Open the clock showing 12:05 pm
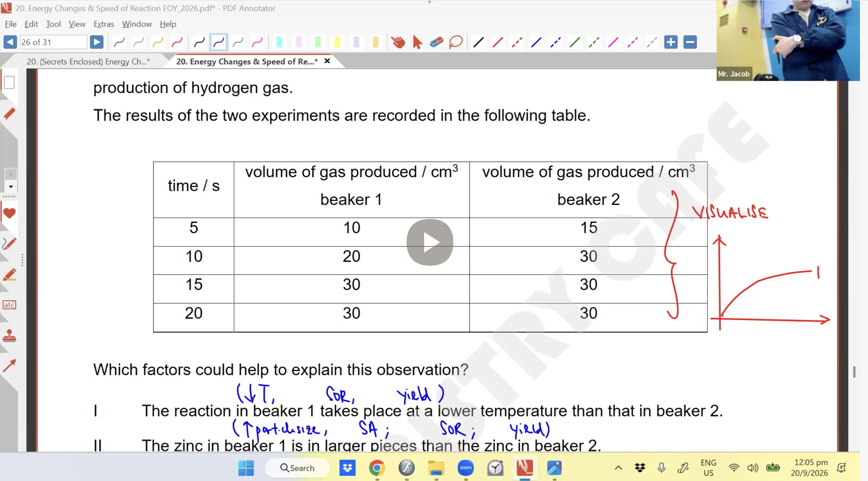 [x=809, y=468]
